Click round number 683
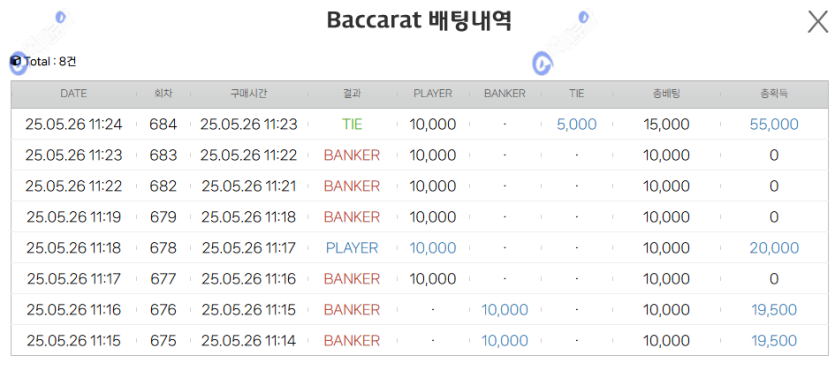The height and width of the screenshot is (371, 835). click(x=163, y=155)
